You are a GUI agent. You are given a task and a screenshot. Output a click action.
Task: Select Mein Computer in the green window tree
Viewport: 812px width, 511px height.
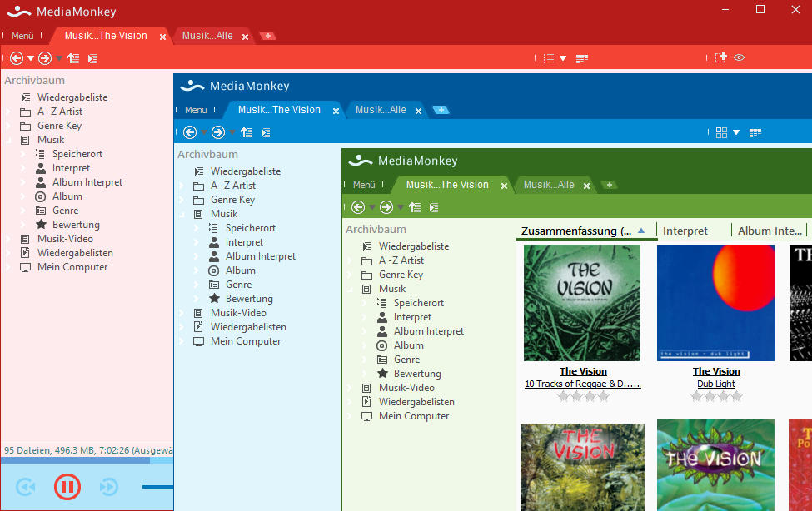(414, 416)
